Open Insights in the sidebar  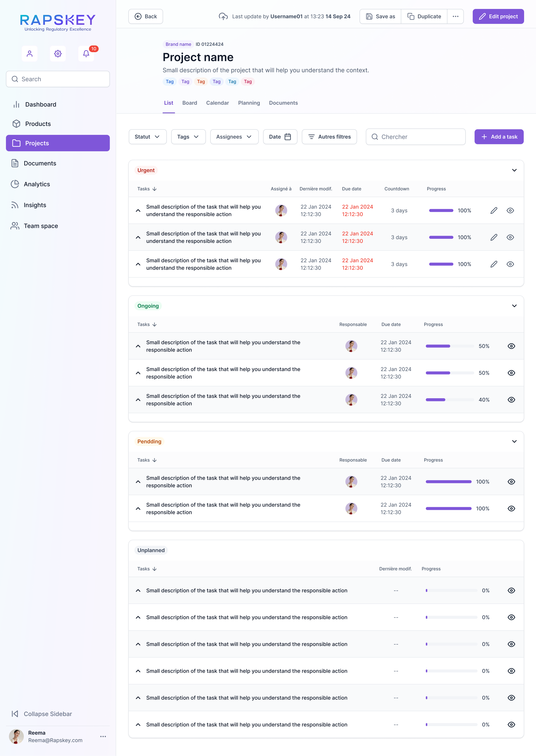coord(35,205)
